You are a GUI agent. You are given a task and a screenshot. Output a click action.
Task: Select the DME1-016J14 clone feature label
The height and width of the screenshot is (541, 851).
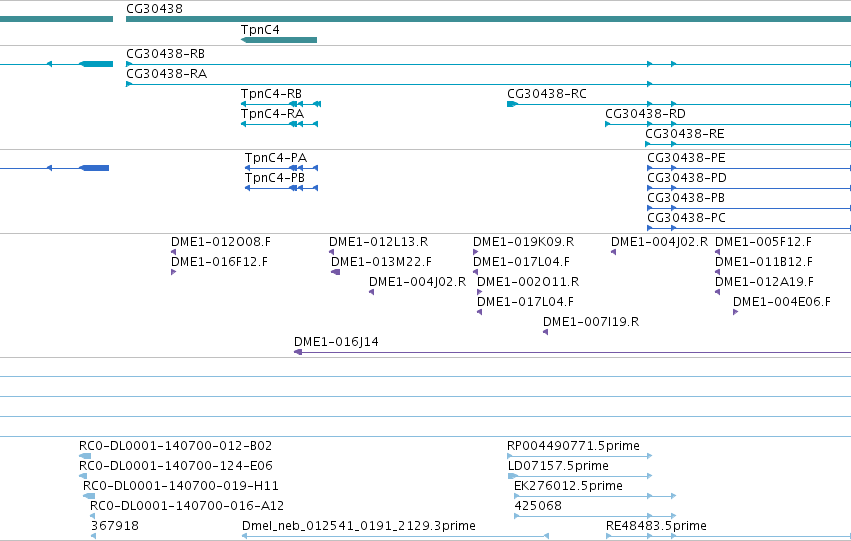(336, 342)
